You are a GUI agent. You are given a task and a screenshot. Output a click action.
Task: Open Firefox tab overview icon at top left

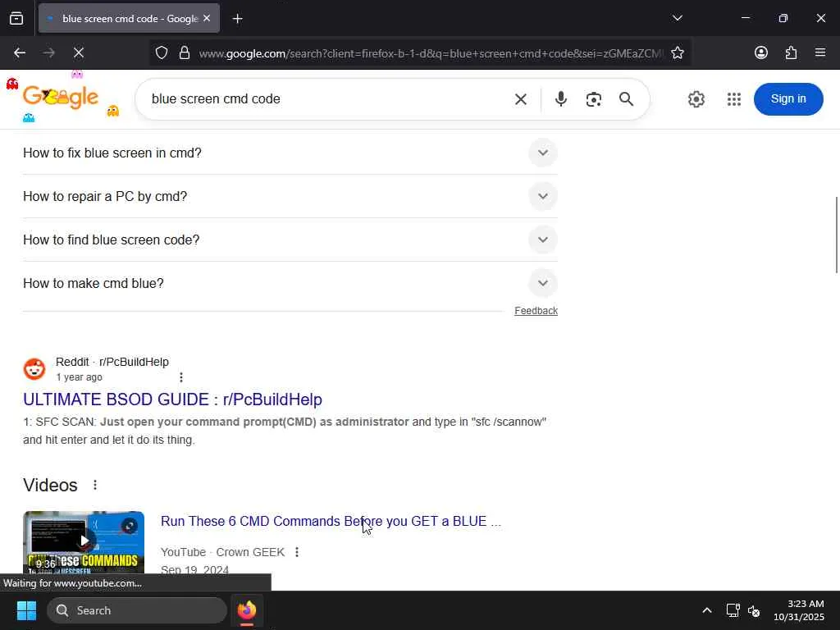click(x=16, y=18)
